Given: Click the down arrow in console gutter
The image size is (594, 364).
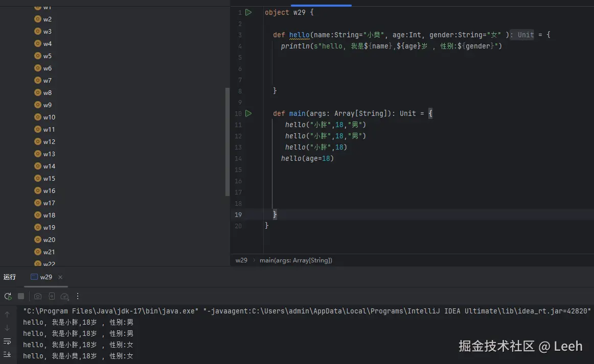Looking at the screenshot, I should [x=7, y=328].
